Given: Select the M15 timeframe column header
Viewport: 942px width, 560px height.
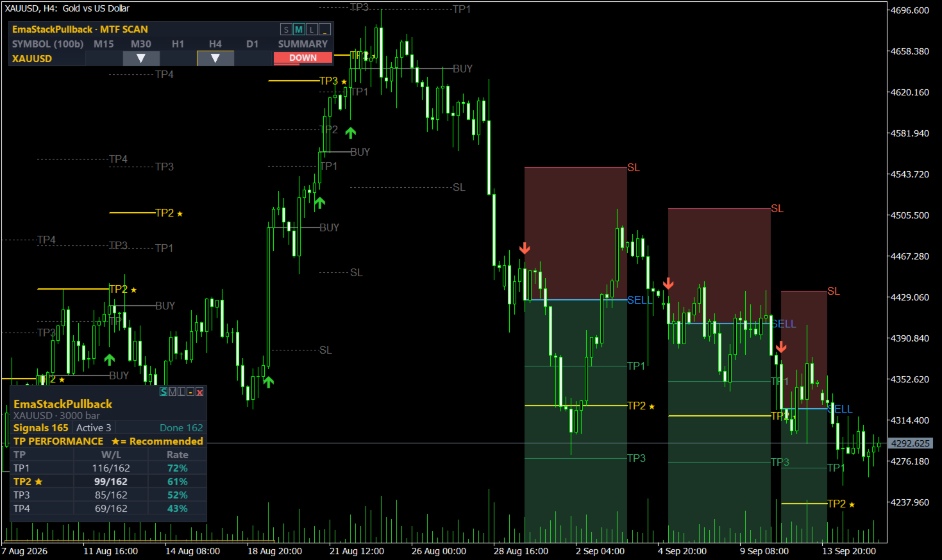Looking at the screenshot, I should point(104,44).
